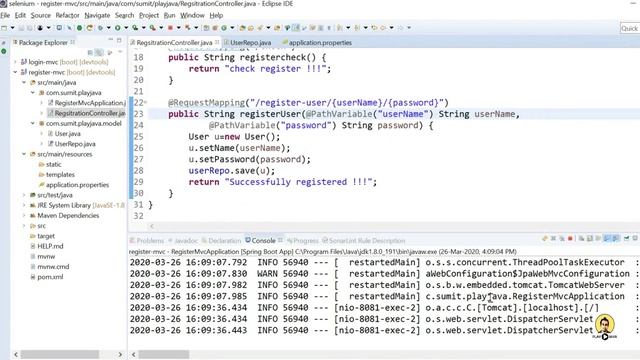Image resolution: width=640 pixels, height=360 pixels.
Task: Collapse the register-mvc project
Action: coord(16,72)
